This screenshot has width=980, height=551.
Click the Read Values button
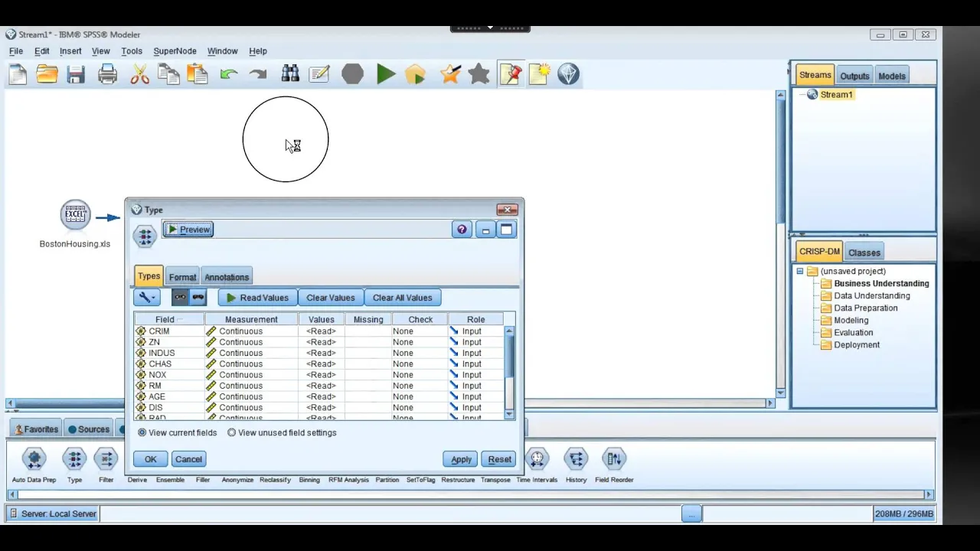point(256,298)
